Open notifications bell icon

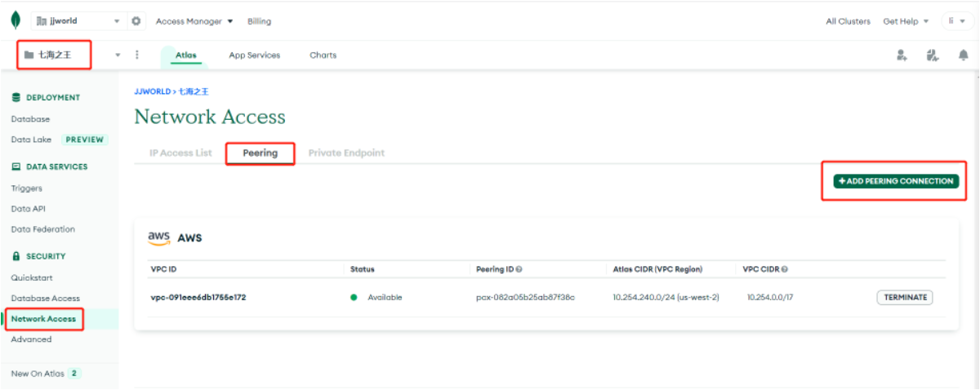964,55
